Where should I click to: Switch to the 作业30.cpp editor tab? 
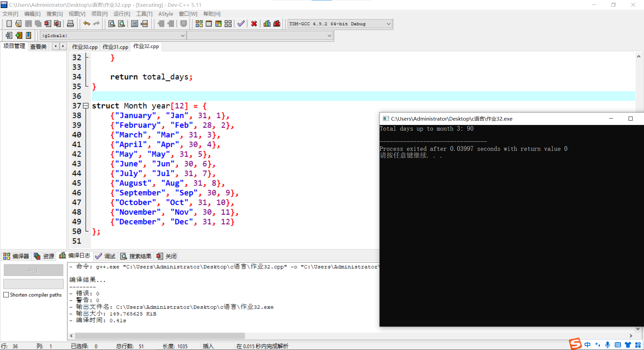coord(85,47)
